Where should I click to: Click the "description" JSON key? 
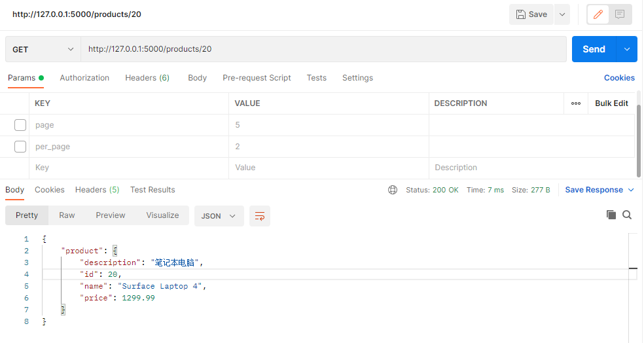110,262
